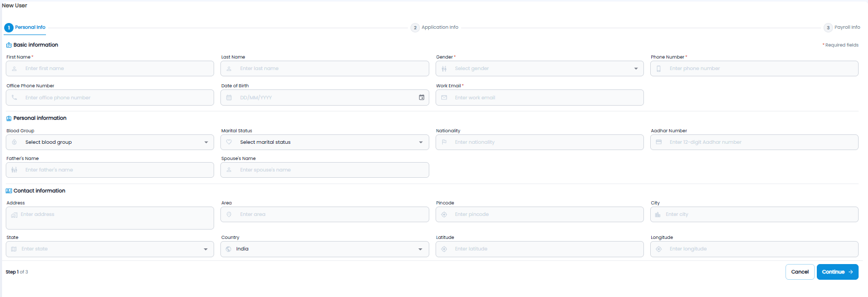Screen dimensions: 868x297
Task: Switch to the Payroll Info step
Action: point(842,27)
